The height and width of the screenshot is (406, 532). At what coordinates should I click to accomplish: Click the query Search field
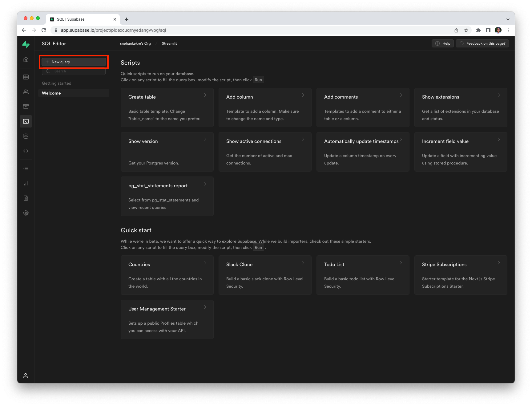pyautogui.click(x=74, y=71)
